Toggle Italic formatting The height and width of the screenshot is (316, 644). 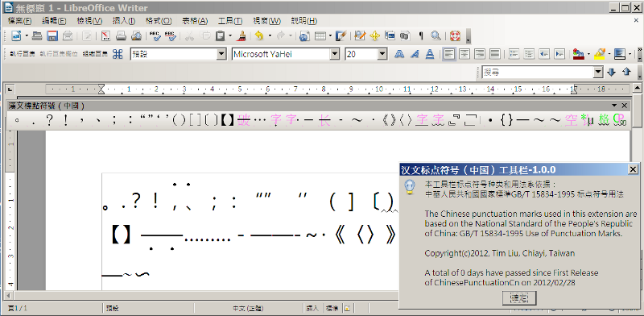click(x=415, y=54)
